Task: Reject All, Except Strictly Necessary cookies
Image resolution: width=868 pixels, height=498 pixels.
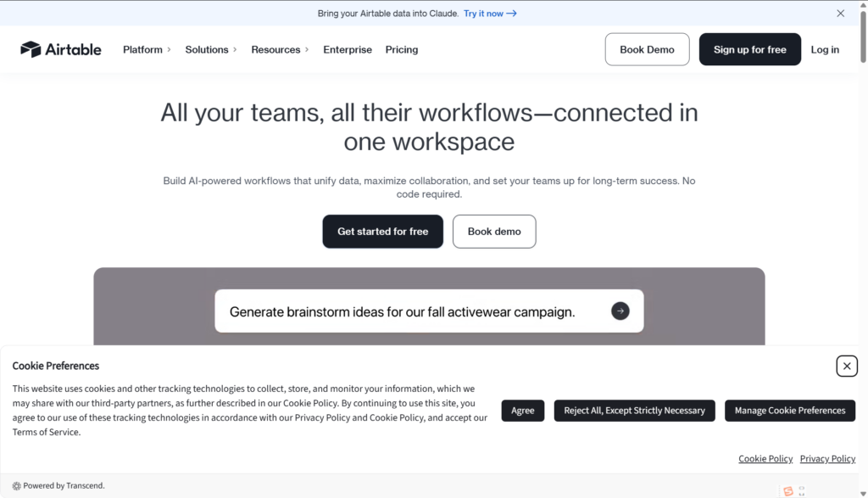Action: pos(634,411)
